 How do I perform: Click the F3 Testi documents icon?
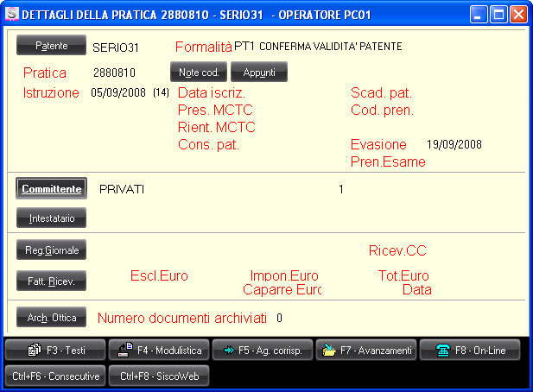click(x=35, y=351)
